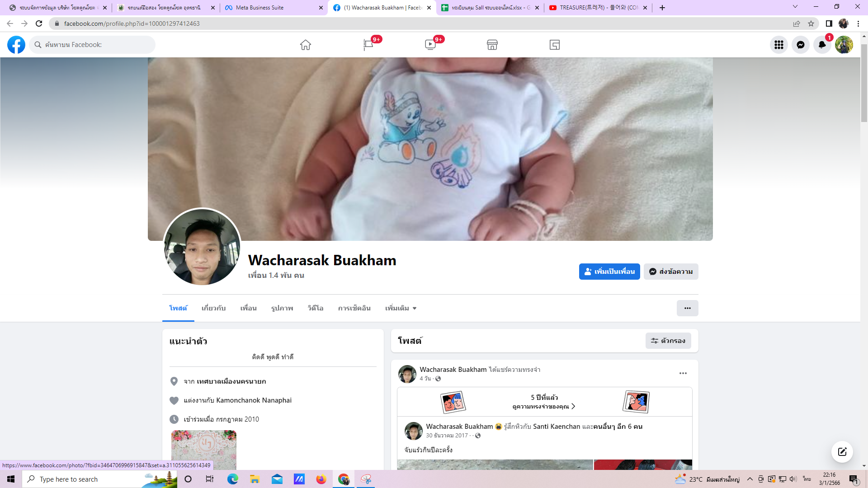Open the Messenger icon
The image size is (868, 488).
click(x=800, y=45)
